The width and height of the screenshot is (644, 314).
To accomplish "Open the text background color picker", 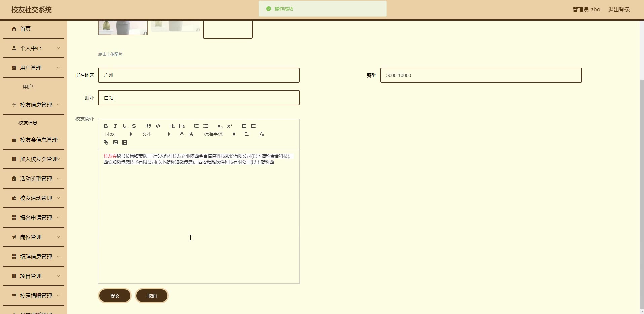I will point(191,134).
